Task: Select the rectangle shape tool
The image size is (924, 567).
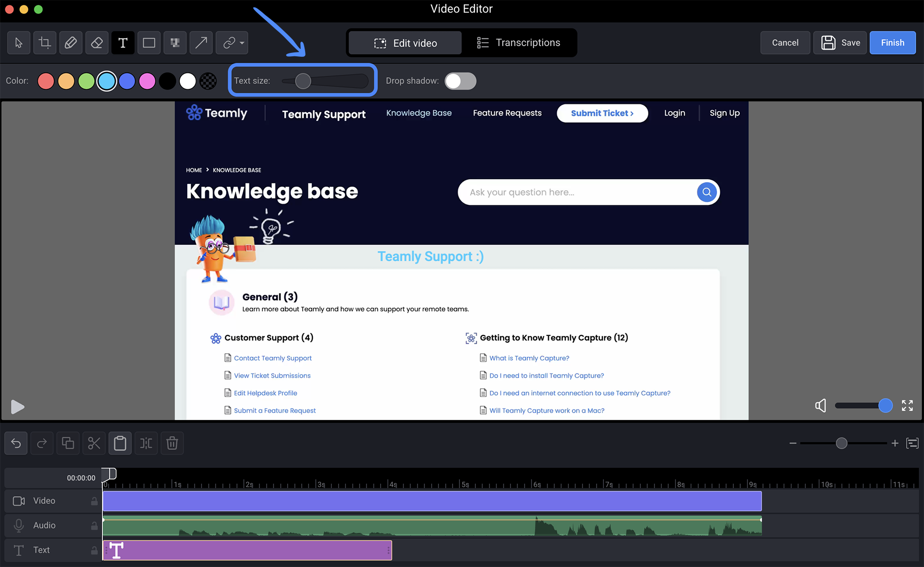Action: (149, 43)
